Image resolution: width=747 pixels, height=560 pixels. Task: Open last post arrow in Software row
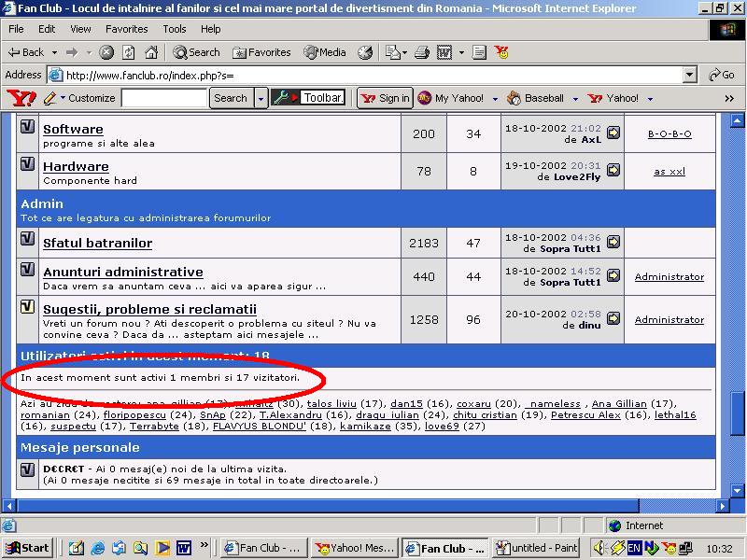click(613, 133)
